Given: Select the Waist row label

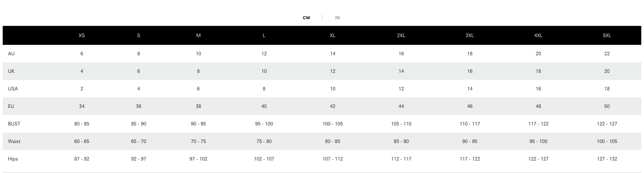Looking at the screenshot, I should pos(14,141).
